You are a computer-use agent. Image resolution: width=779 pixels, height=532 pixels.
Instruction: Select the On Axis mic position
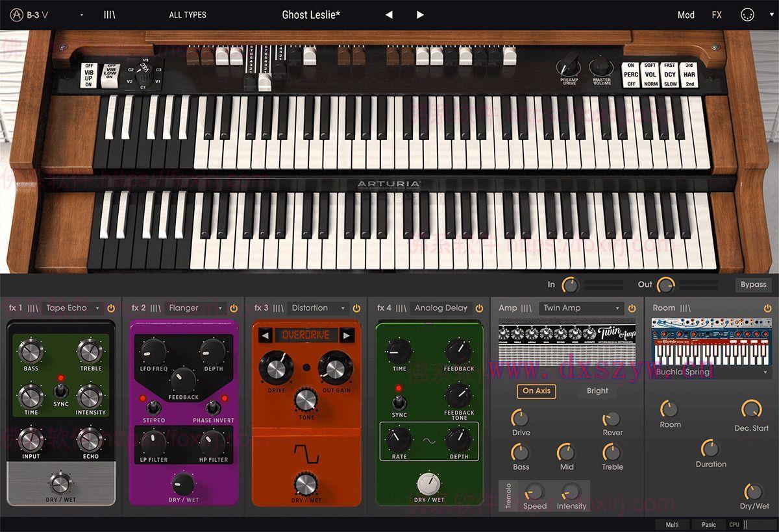[x=536, y=391]
